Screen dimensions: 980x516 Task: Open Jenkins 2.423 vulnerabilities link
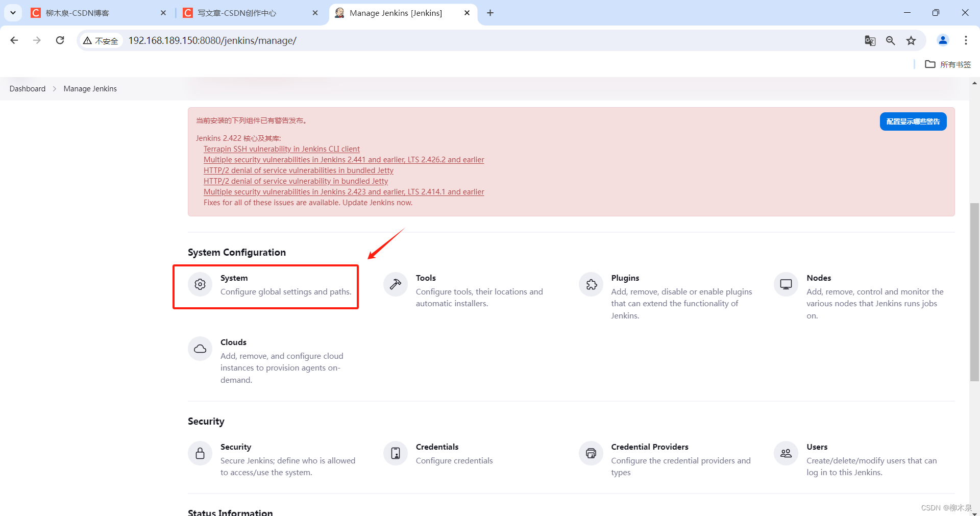(x=344, y=192)
